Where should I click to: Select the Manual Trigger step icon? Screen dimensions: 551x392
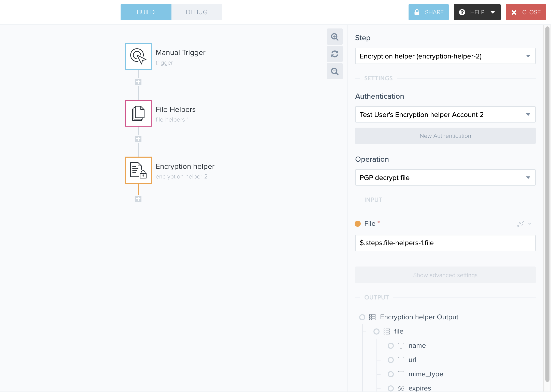coord(138,56)
